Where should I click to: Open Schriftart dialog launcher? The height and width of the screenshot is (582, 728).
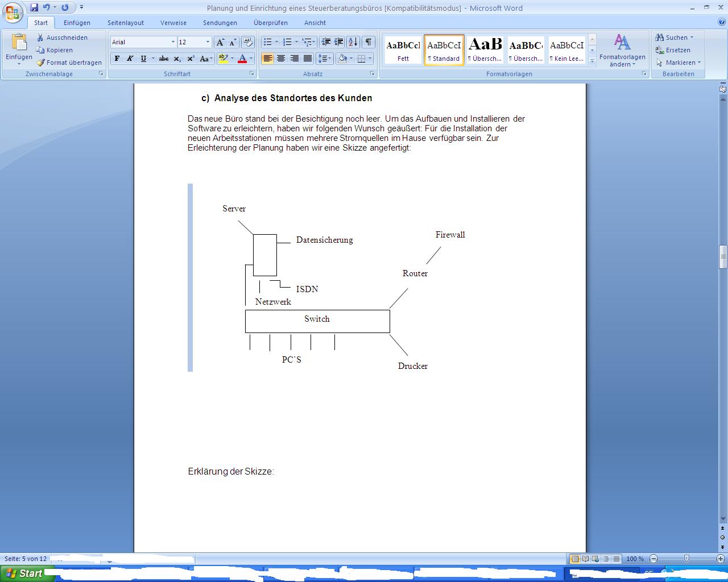(x=252, y=74)
